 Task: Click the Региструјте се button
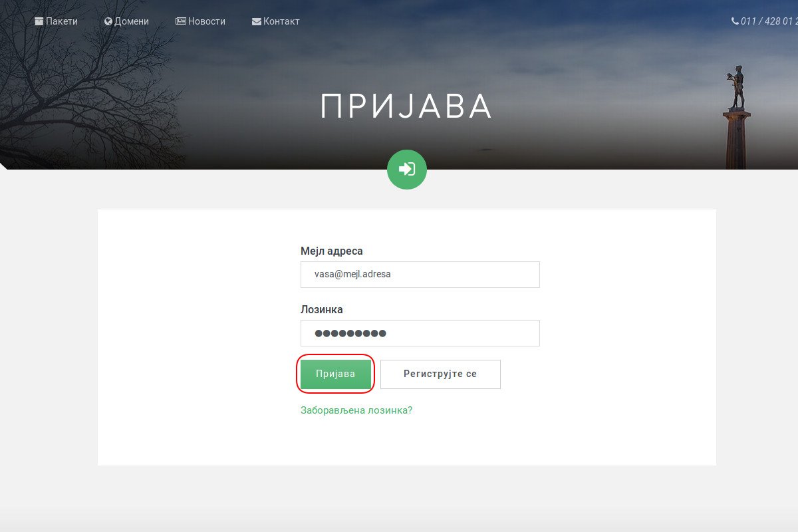tap(440, 374)
